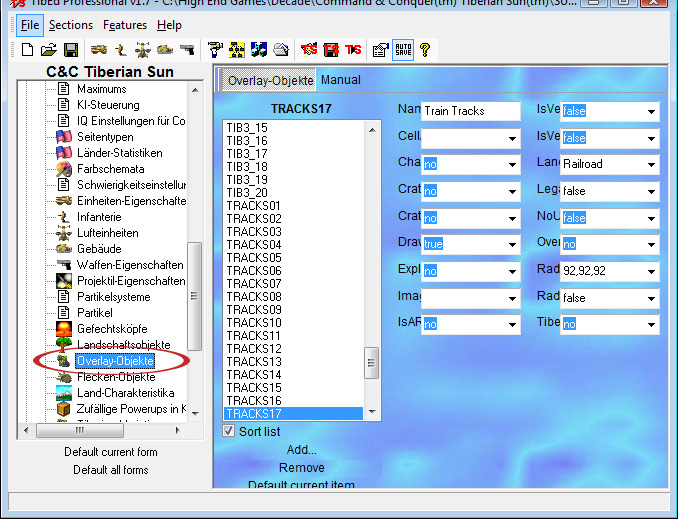Select Zufällige Powerups crate tree icon
Image resolution: width=678 pixels, height=519 pixels.
[64, 409]
